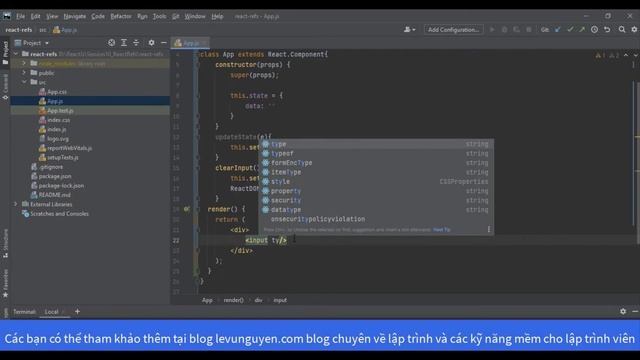The image size is (640, 360).
Task: Open the Tools menu
Action: (x=160, y=16)
